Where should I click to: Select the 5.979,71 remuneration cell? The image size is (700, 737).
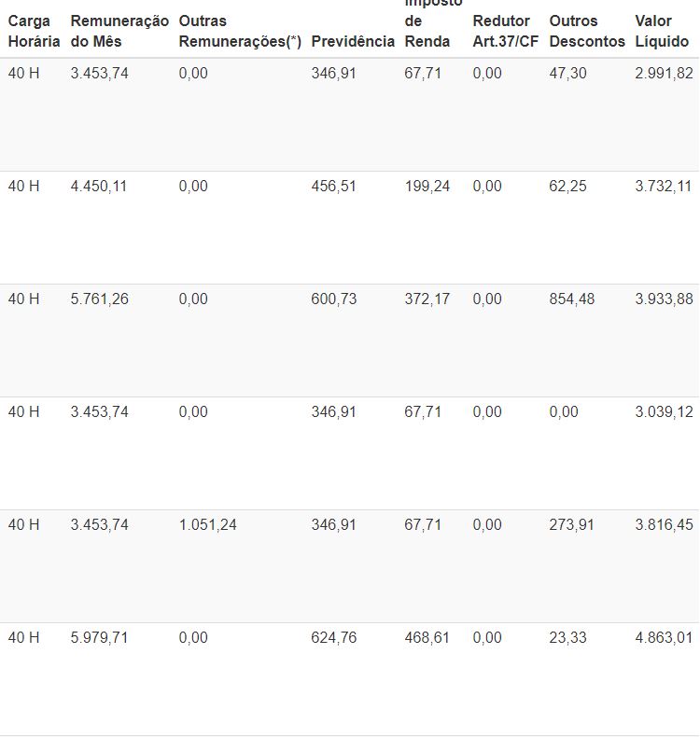point(99,638)
